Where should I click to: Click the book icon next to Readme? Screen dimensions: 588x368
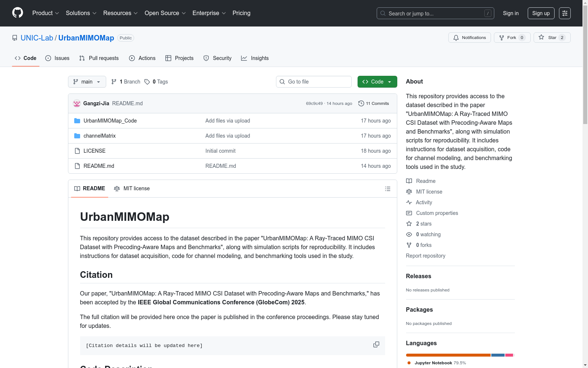click(x=409, y=181)
